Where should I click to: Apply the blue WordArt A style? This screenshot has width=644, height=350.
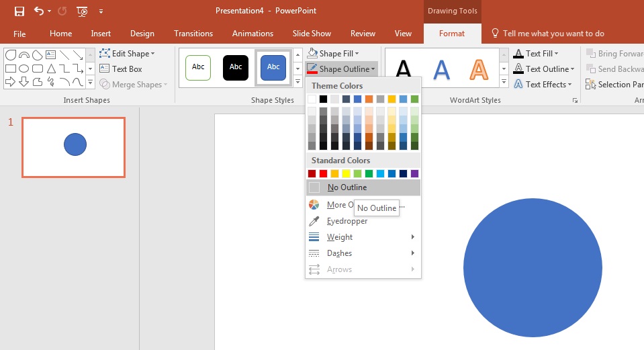pos(441,69)
